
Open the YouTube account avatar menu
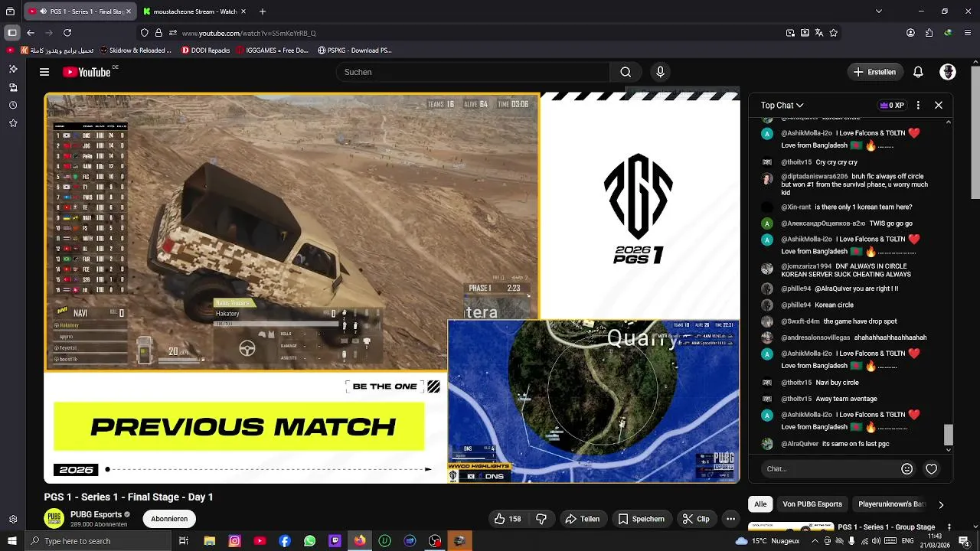click(x=948, y=72)
